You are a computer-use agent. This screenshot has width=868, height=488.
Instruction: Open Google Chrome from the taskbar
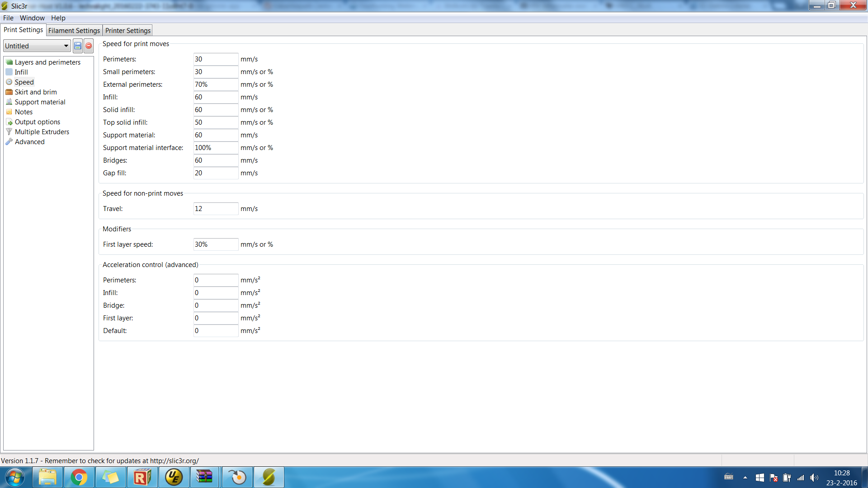click(79, 477)
